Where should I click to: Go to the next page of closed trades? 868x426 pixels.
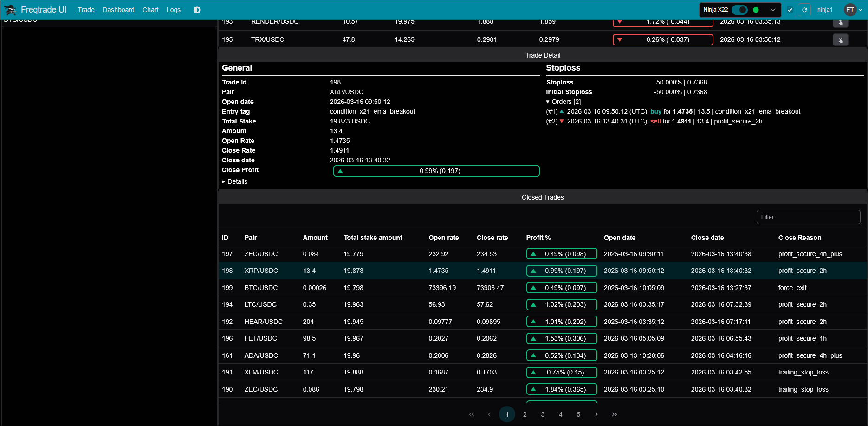click(x=596, y=414)
